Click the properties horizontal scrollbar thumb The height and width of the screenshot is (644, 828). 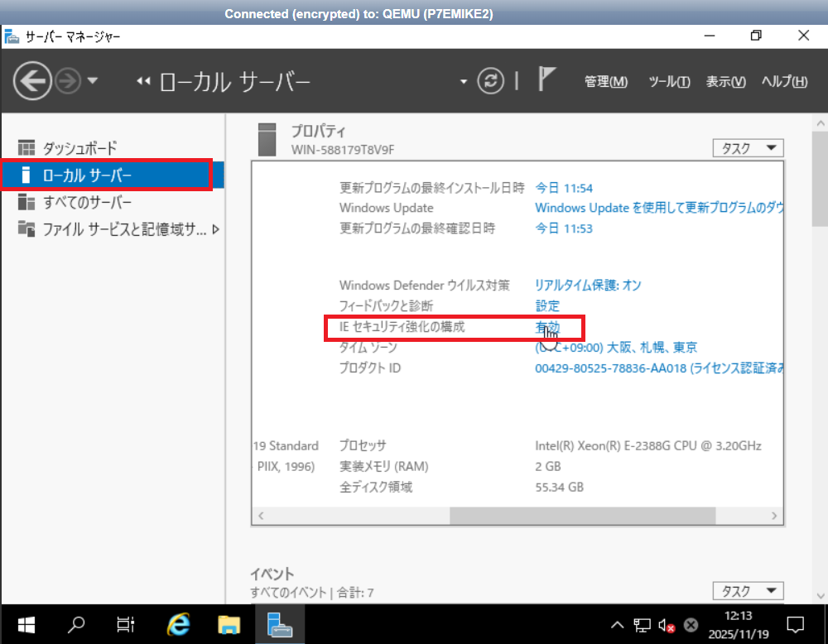click(x=582, y=515)
